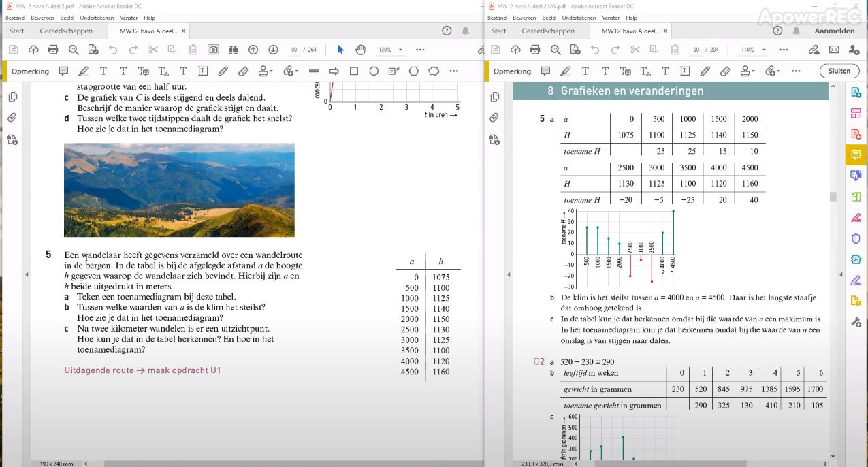Take a snapshot in left window toolbar
868x467 pixels.
tap(213, 50)
